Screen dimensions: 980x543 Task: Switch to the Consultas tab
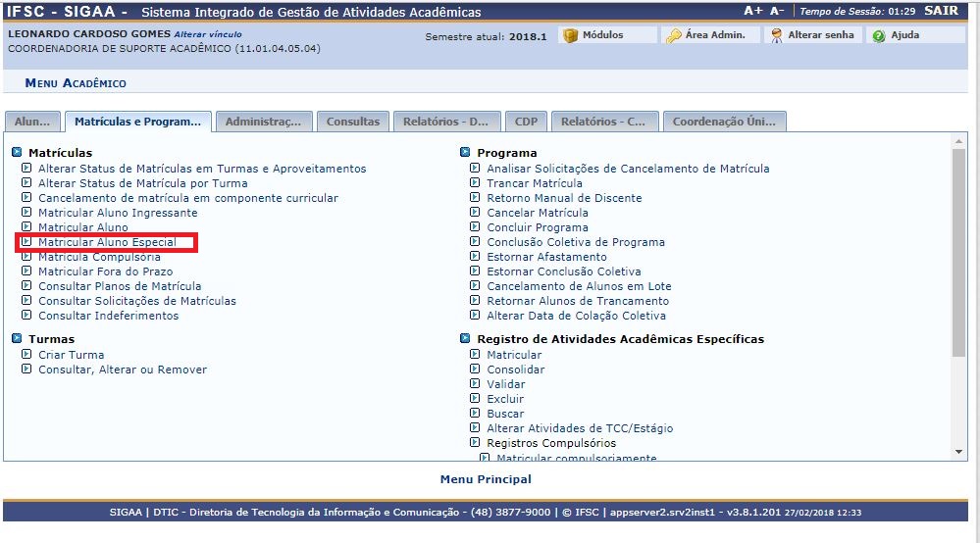coord(352,122)
